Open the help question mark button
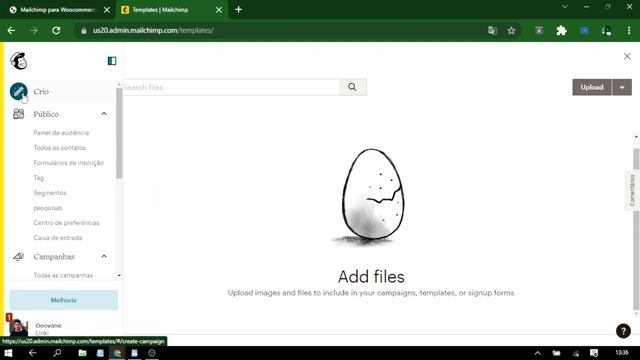The image size is (640, 360). [623, 331]
